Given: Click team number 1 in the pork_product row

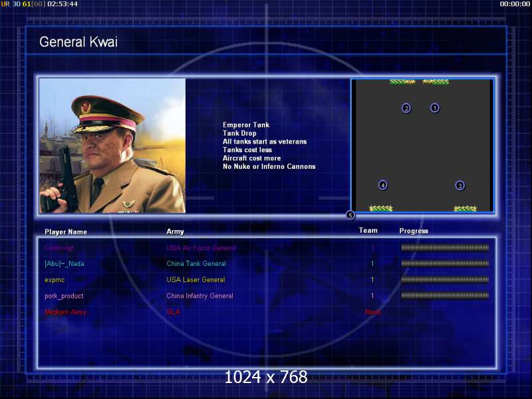Looking at the screenshot, I should [372, 295].
